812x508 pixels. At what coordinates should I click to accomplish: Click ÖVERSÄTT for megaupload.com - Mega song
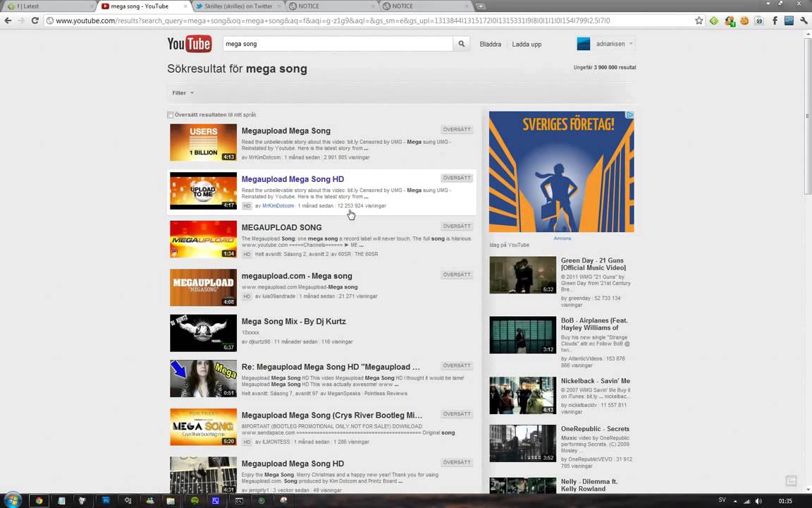(x=457, y=274)
